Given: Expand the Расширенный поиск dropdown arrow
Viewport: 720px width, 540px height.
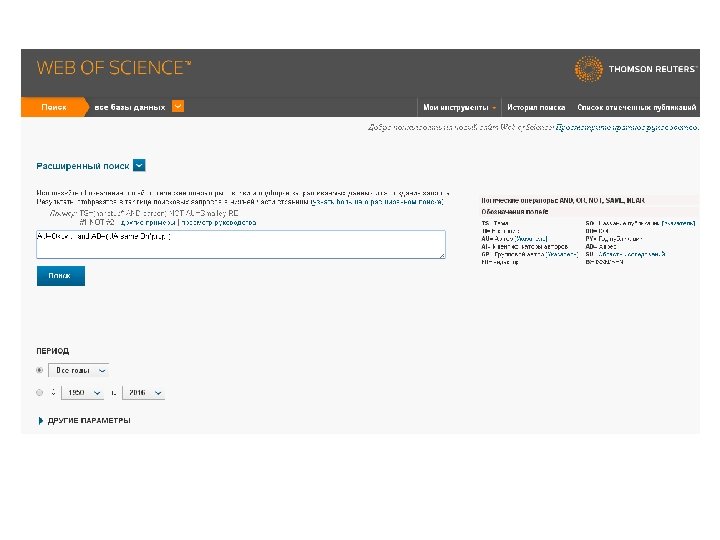Looking at the screenshot, I should point(139,165).
